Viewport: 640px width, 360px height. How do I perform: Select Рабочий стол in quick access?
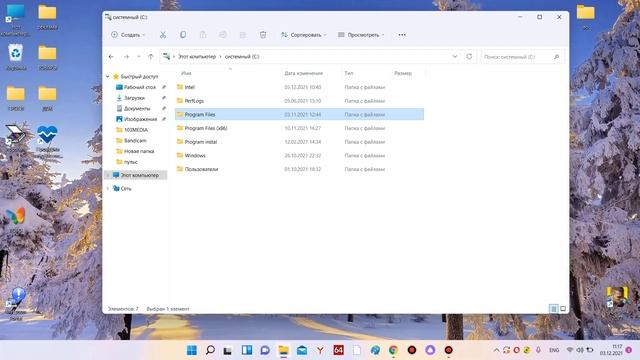click(140, 87)
